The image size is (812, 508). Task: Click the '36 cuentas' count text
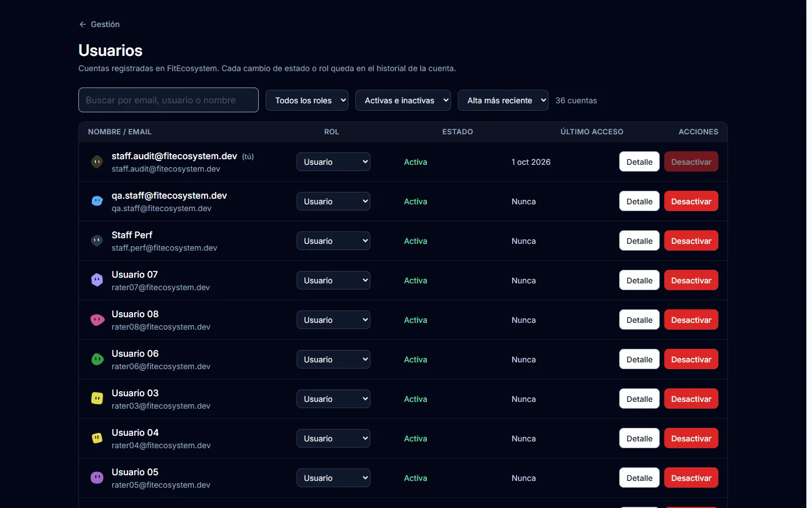(x=576, y=100)
